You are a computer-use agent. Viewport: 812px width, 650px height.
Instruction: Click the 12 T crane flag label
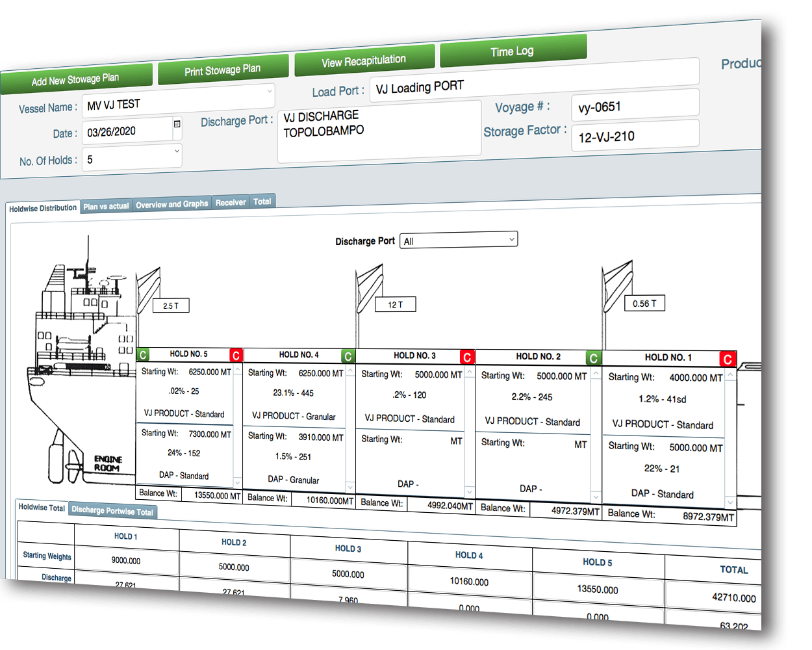[x=395, y=305]
